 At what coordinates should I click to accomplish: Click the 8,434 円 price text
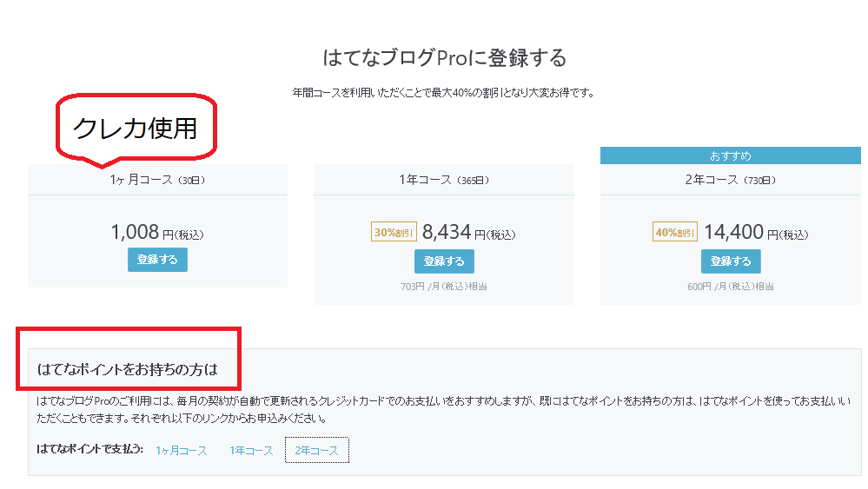point(469,232)
